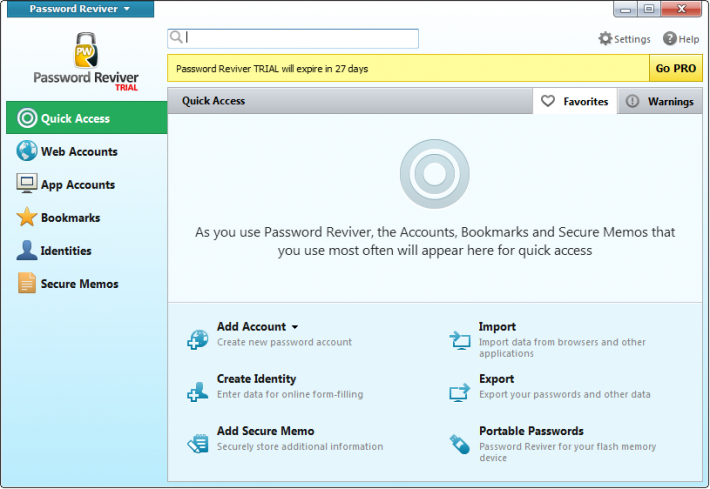Image resolution: width=710 pixels, height=489 pixels.
Task: Click 'Export your passwords and other data' text
Action: pyautogui.click(x=565, y=394)
